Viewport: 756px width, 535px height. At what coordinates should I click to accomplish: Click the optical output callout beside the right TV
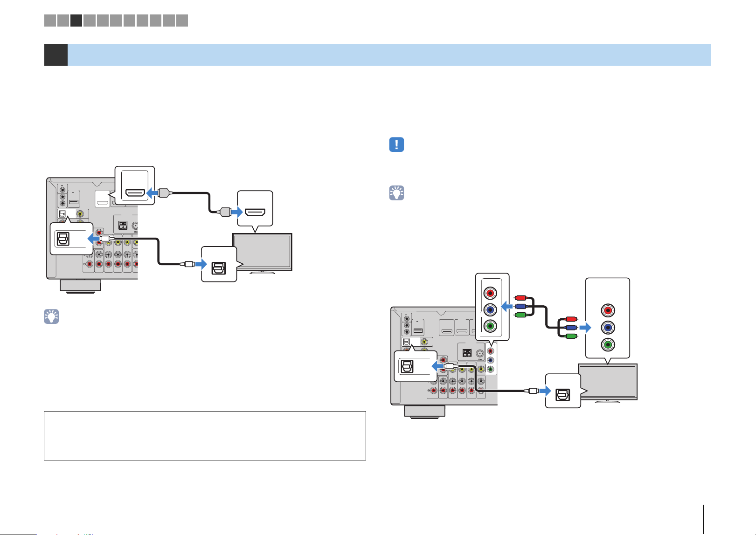pyautogui.click(x=563, y=391)
